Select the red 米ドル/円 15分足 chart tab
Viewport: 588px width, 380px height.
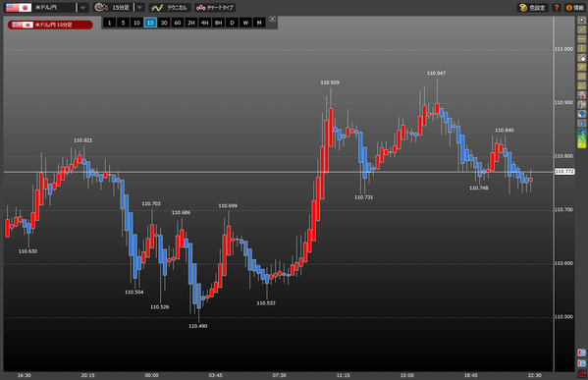point(50,25)
